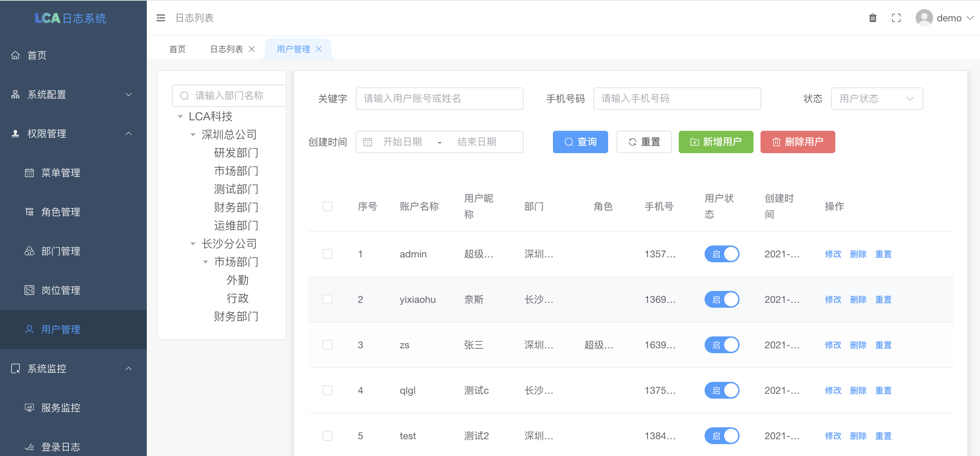
Task: Open the demo user avatar
Action: coord(924,18)
